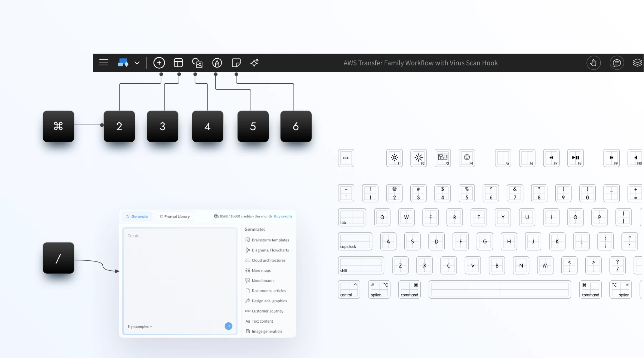Open the insert image tool
Screen dimensions: 644x358
pos(197,63)
